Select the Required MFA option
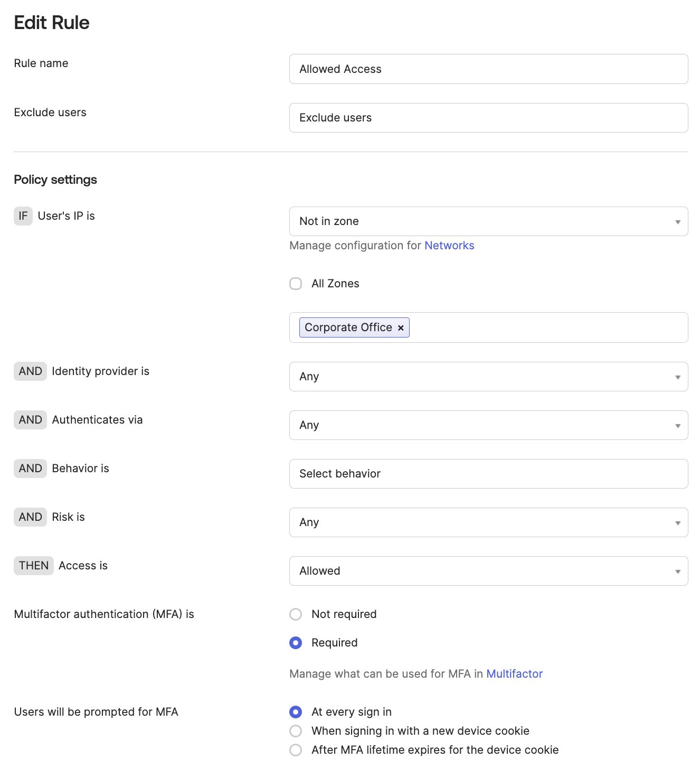This screenshot has width=700, height=768. (x=296, y=643)
